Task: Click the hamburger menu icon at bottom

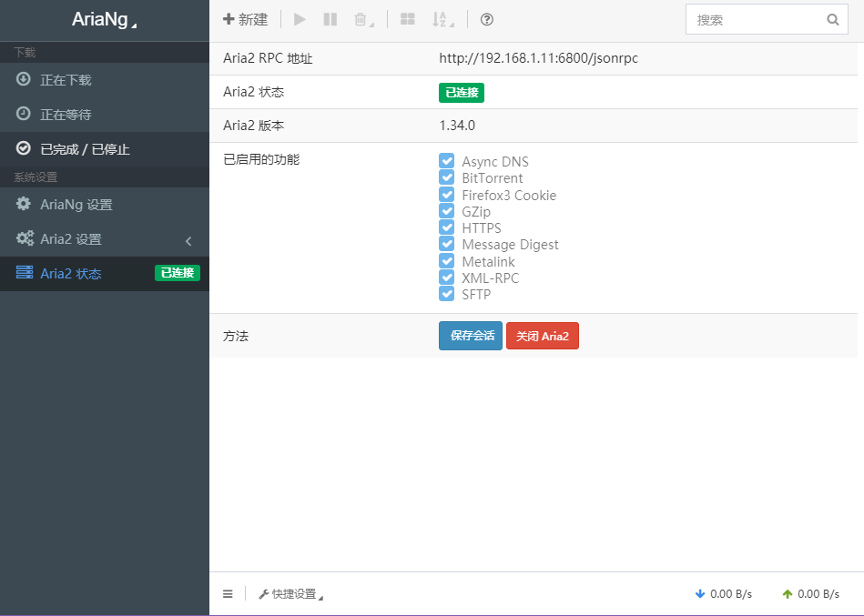Action: click(228, 594)
